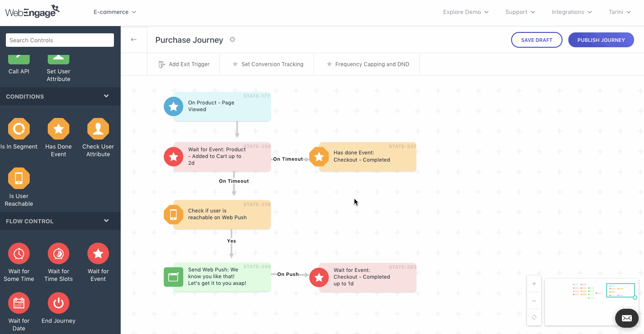Viewport: 644px width, 334px height.
Task: Click the STATE-303 label
Action: tap(403, 267)
